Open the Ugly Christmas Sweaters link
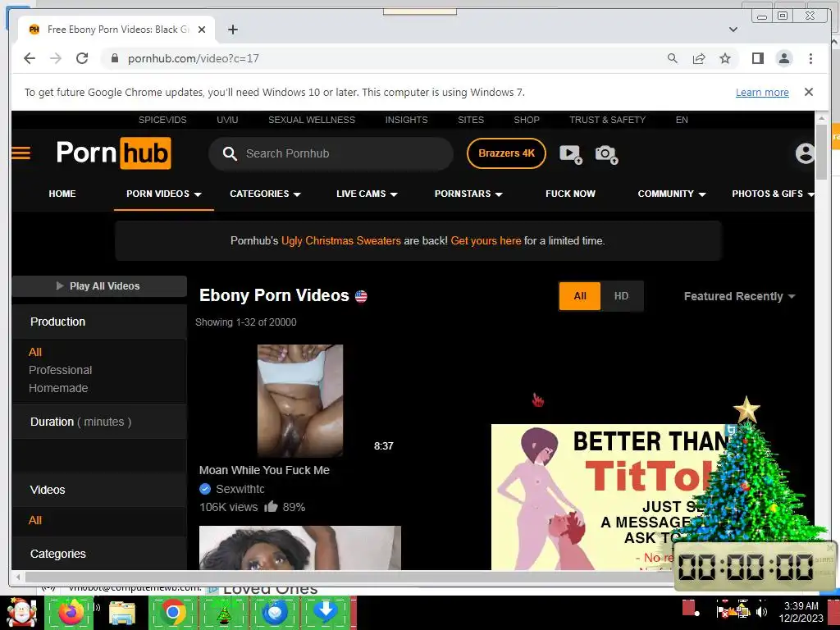This screenshot has width=840, height=630. (x=340, y=241)
